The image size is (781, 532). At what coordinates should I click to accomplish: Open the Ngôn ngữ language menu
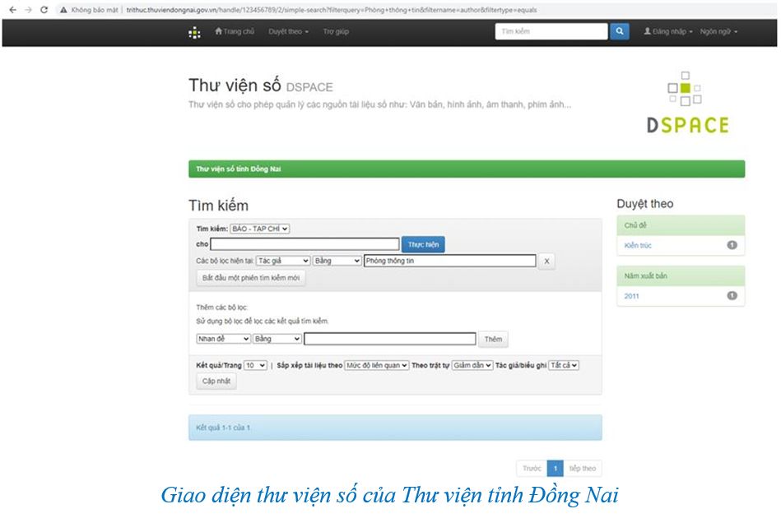(x=718, y=31)
